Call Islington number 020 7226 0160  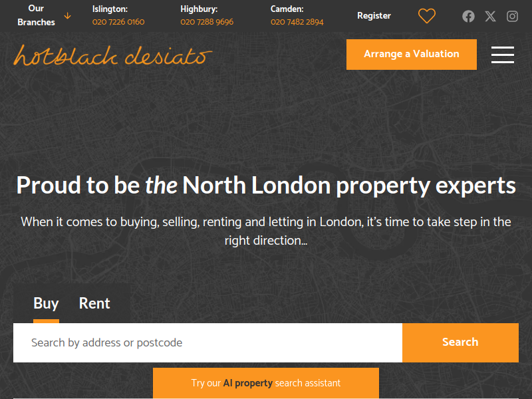tap(118, 22)
